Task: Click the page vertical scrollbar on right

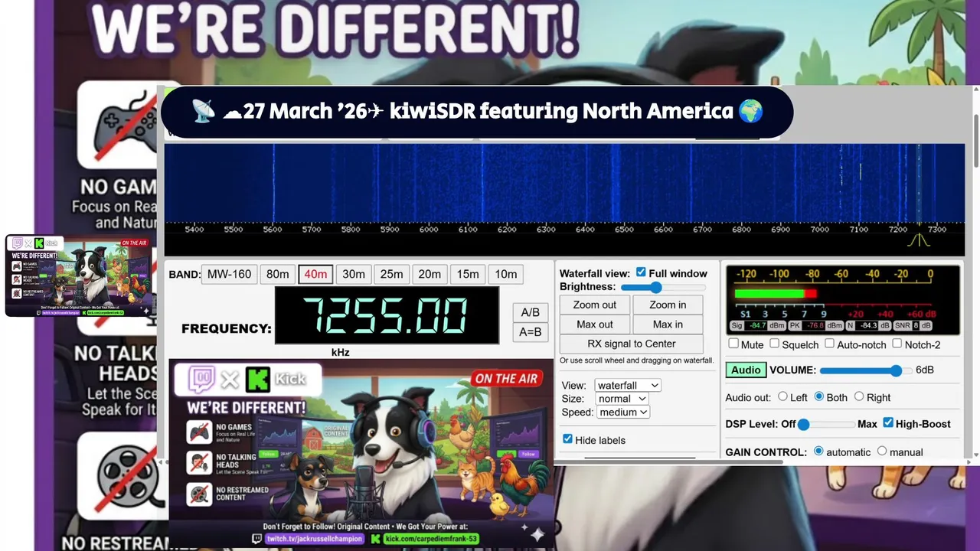Action: click(975, 140)
